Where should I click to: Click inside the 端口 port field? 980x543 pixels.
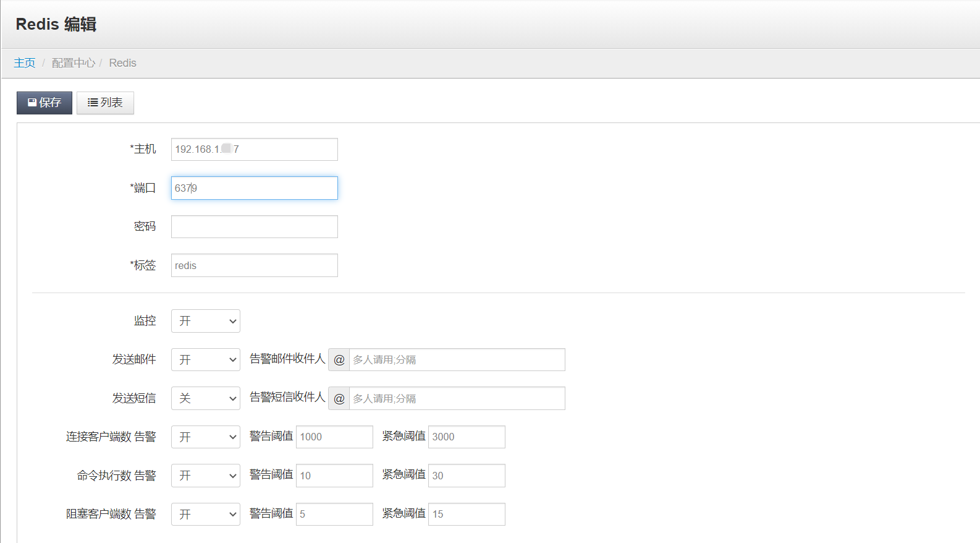tap(255, 188)
